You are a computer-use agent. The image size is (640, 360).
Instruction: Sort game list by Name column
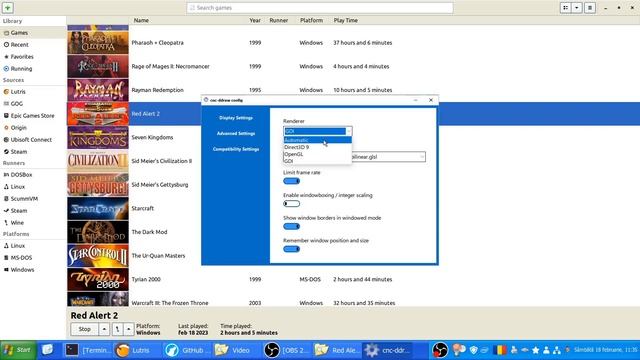(x=141, y=20)
